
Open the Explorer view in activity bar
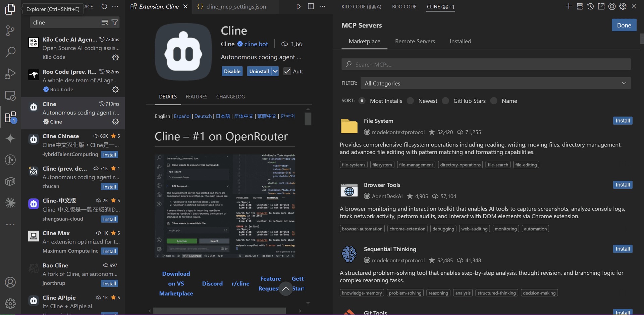[10, 9]
